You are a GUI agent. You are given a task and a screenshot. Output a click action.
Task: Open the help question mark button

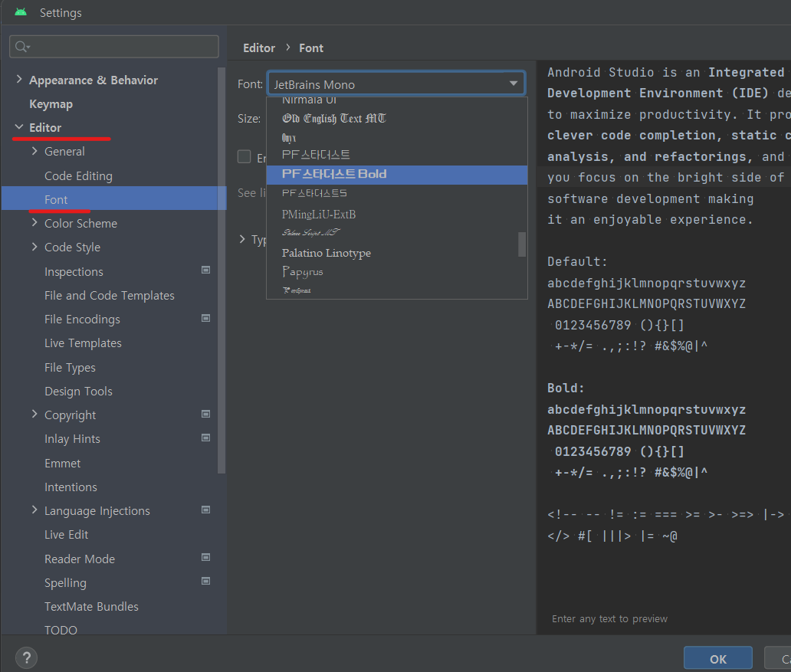[26, 658]
